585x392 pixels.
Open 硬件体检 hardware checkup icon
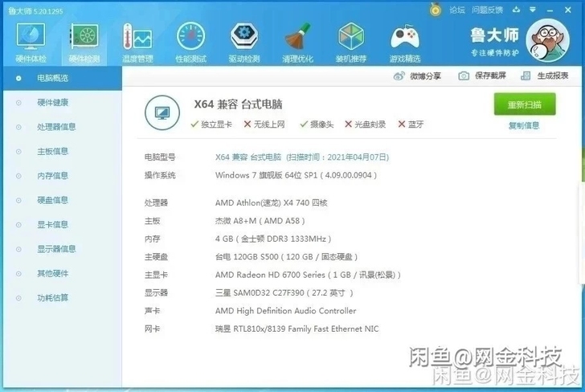(31, 42)
